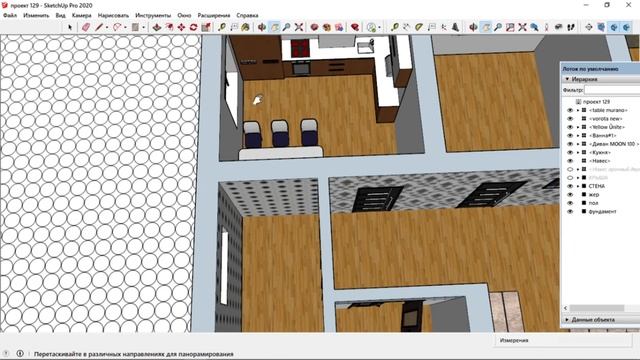This screenshot has width=640, height=360.
Task: Expand the Yellow Ünite tree node
Action: tap(578, 127)
